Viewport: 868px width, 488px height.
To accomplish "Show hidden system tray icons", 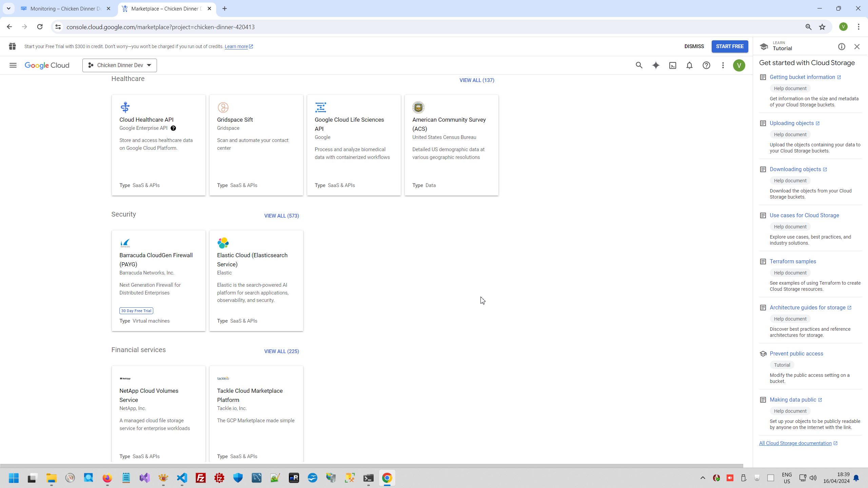I will pos(703,478).
